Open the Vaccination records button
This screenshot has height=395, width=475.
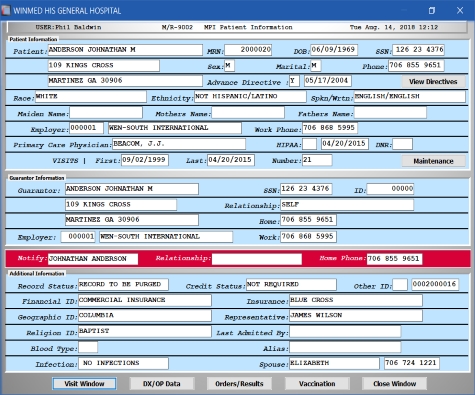point(317,384)
